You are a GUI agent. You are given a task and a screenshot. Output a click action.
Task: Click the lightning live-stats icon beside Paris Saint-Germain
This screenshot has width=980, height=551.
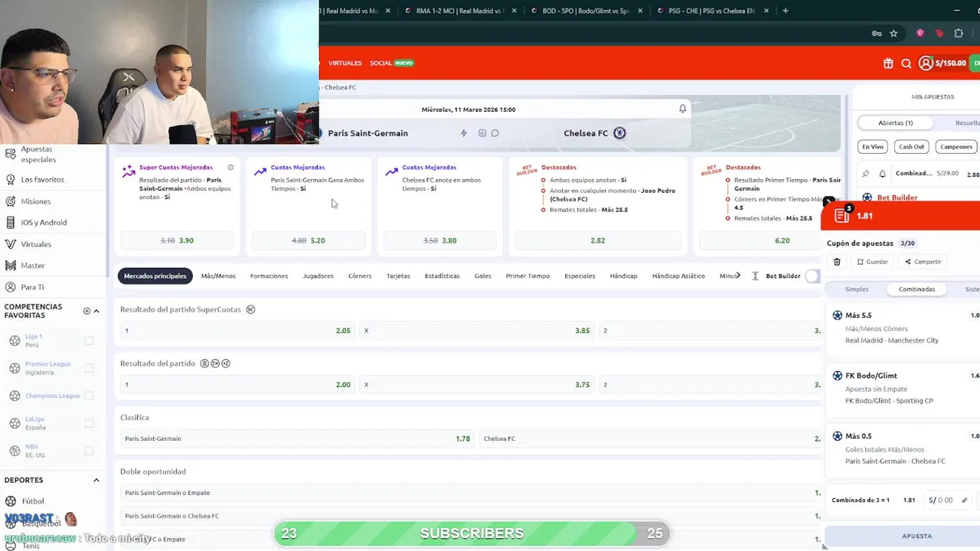tap(463, 133)
